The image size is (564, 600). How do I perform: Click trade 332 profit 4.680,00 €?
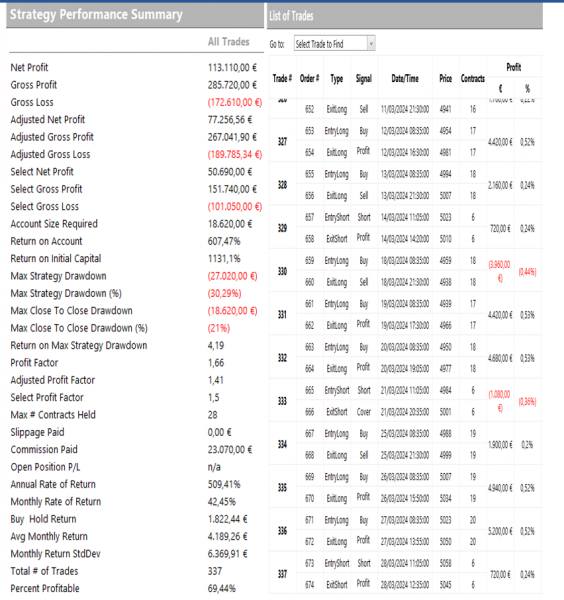[500, 359]
